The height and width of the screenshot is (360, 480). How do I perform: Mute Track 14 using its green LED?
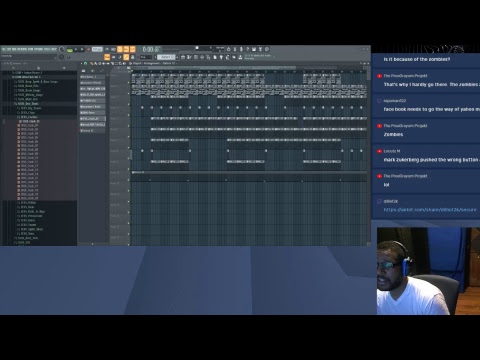(x=129, y=223)
